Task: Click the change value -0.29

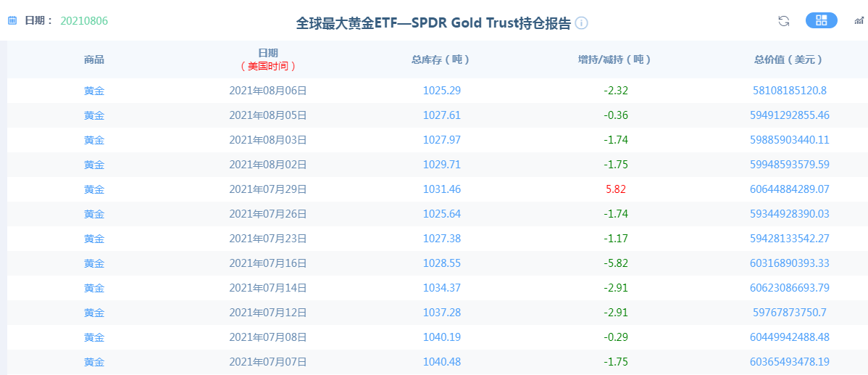Action: tap(616, 337)
